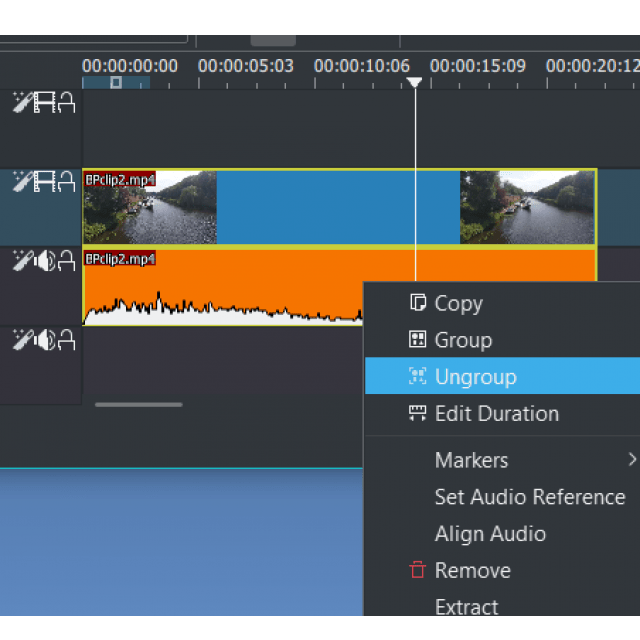The width and height of the screenshot is (640, 640).
Task: Click the effects wand icon on first video track
Action: click(22, 102)
